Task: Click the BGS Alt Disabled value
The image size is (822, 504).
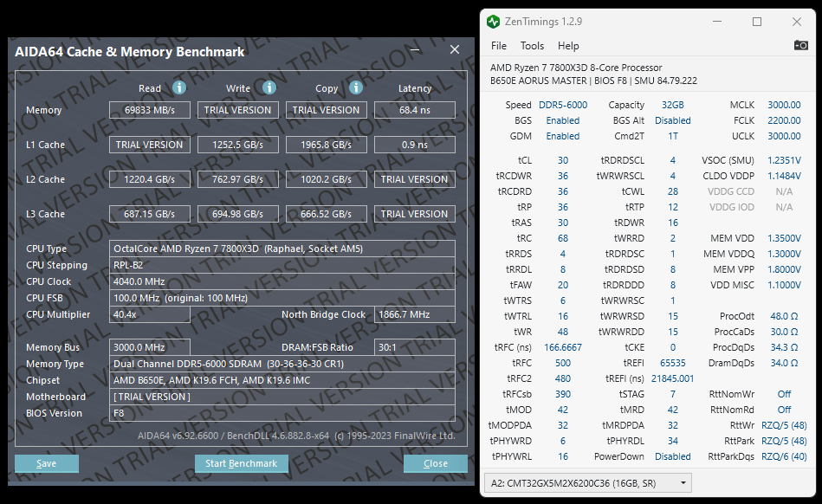Action: click(673, 120)
